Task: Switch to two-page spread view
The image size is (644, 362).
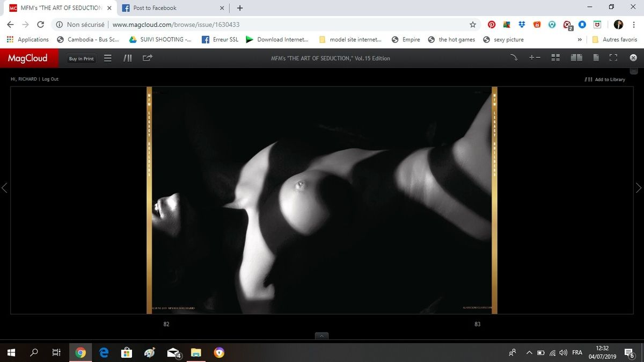Action: pyautogui.click(x=576, y=58)
